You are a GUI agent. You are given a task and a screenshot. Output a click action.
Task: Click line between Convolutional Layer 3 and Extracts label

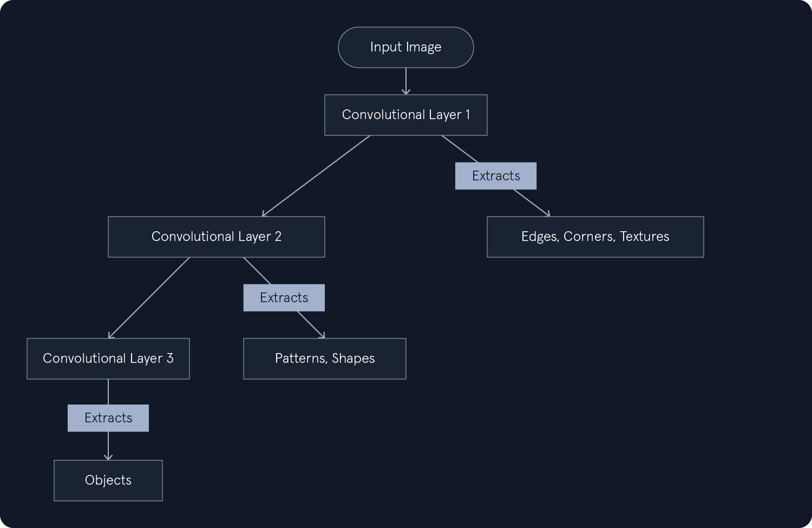click(x=108, y=392)
